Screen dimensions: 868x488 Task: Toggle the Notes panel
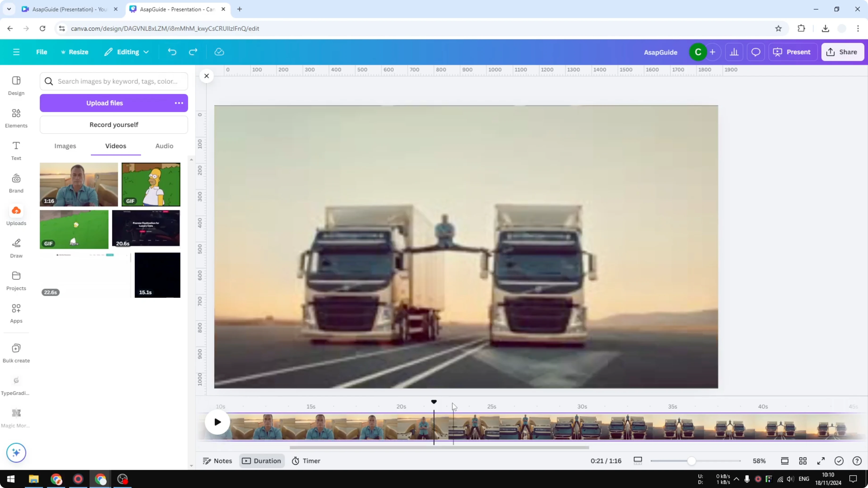(217, 461)
